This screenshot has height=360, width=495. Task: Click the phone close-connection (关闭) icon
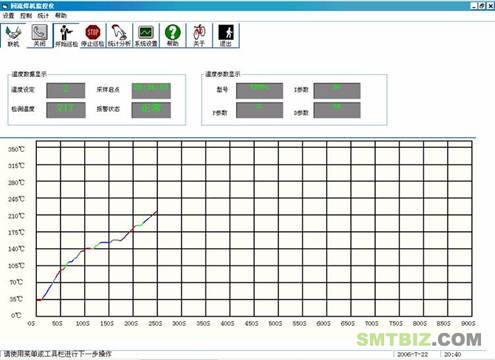[40, 35]
